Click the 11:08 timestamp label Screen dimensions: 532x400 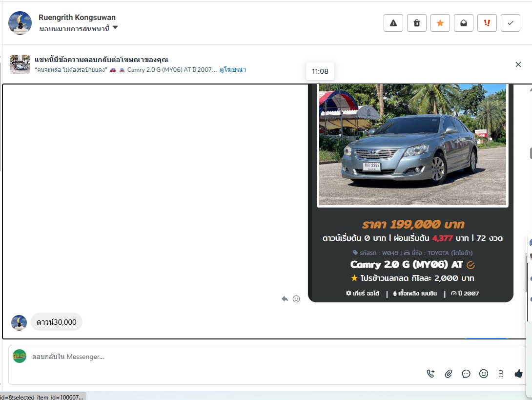pos(320,71)
